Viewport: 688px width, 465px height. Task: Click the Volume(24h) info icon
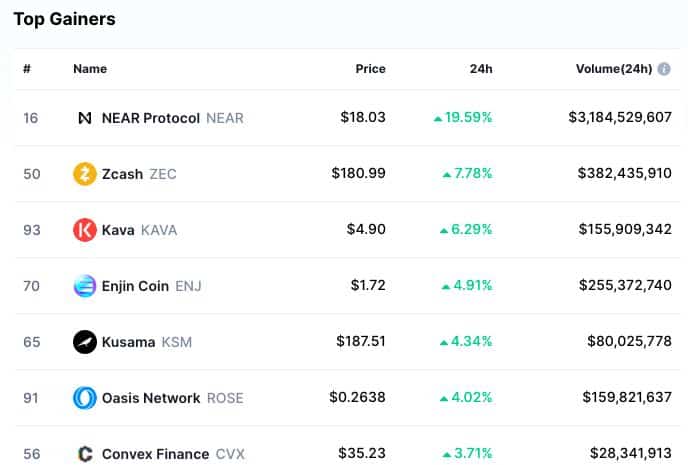coord(664,69)
